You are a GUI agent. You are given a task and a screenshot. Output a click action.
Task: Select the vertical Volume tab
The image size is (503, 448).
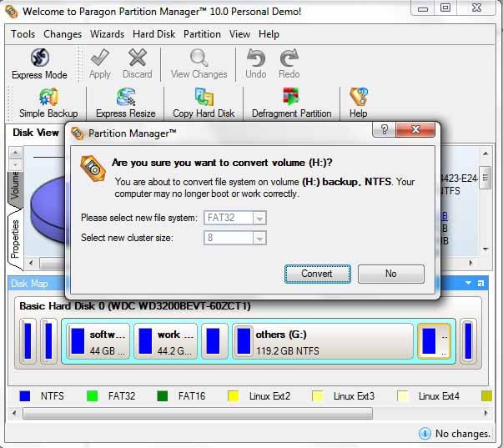tap(15, 189)
